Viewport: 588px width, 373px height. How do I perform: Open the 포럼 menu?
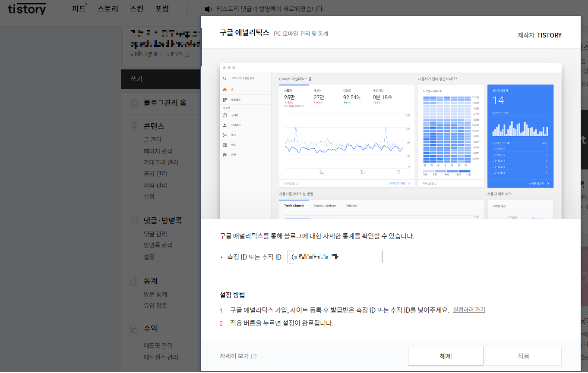click(162, 9)
